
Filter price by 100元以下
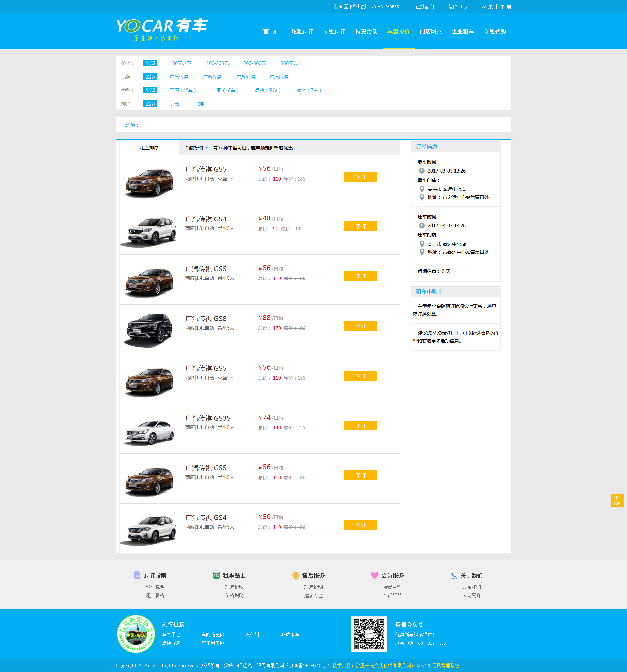tap(181, 63)
